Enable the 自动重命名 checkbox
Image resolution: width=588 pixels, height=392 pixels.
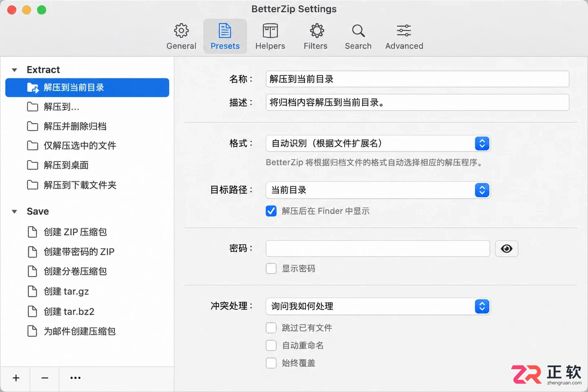[271, 345]
